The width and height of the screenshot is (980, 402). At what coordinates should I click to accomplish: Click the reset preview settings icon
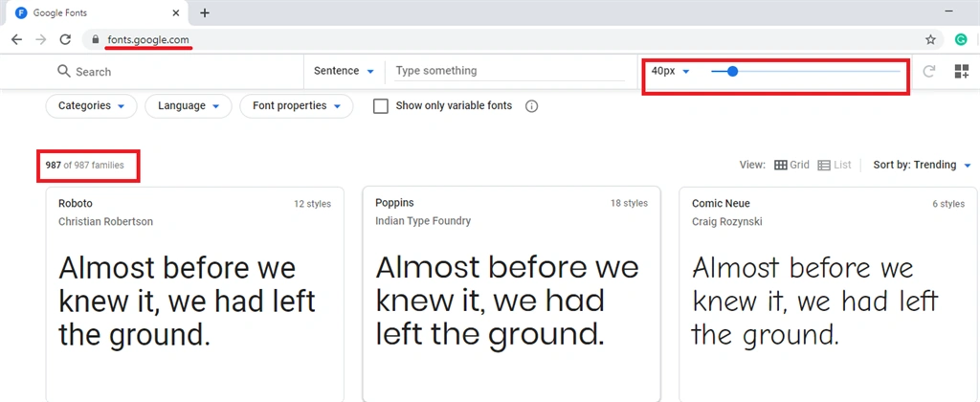tap(929, 71)
